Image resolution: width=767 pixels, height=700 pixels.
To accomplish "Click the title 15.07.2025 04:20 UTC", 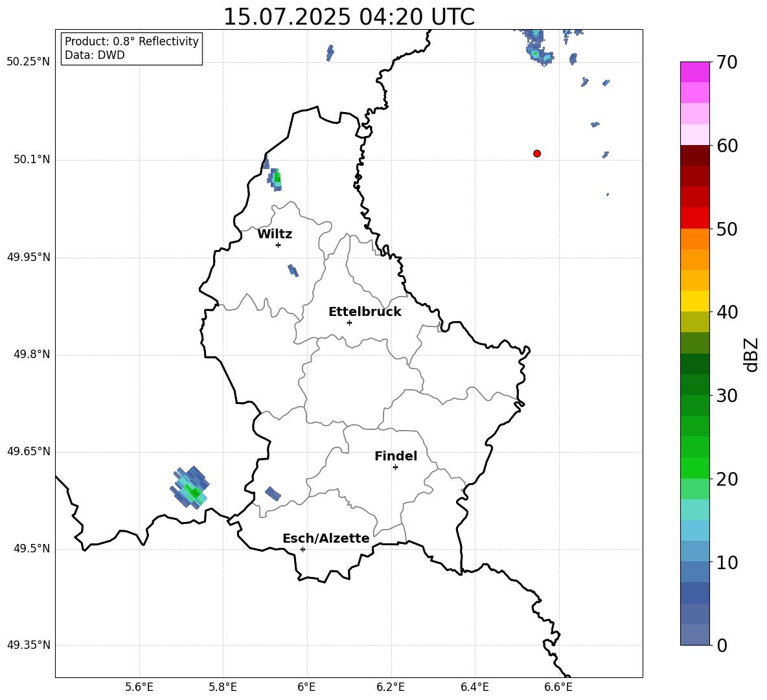I will pos(349,17).
